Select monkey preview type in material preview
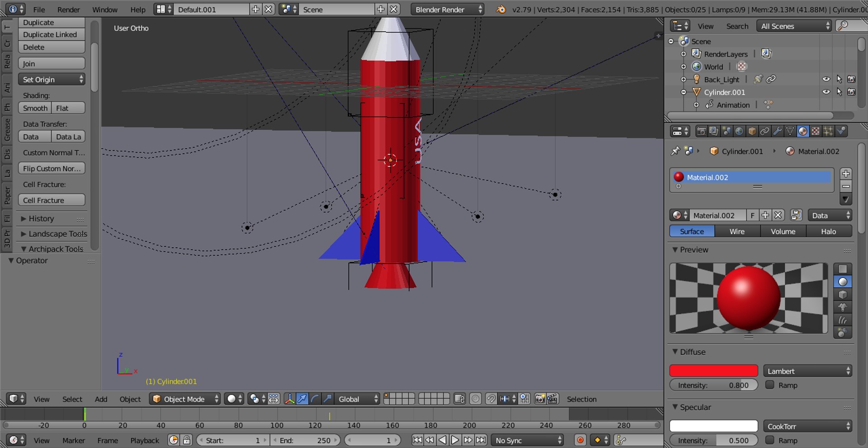This screenshot has width=868, height=448. (x=843, y=307)
